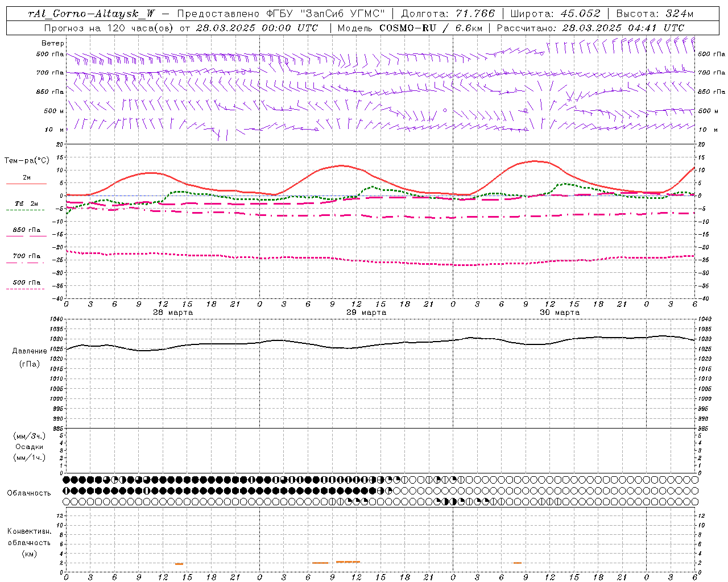Click the Долгота: 71.766 value
Viewport: 728px width, 582px height.
click(x=448, y=14)
